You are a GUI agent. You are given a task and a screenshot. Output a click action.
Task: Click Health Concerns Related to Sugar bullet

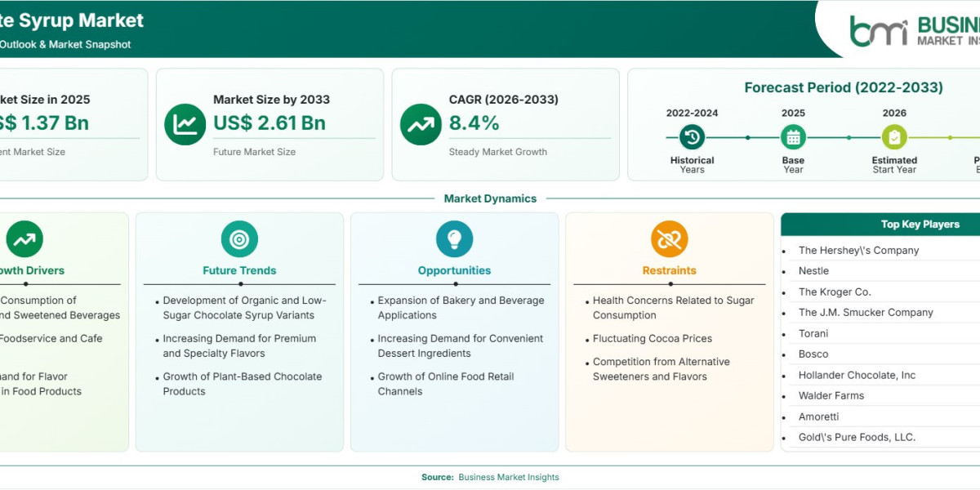[x=674, y=308]
